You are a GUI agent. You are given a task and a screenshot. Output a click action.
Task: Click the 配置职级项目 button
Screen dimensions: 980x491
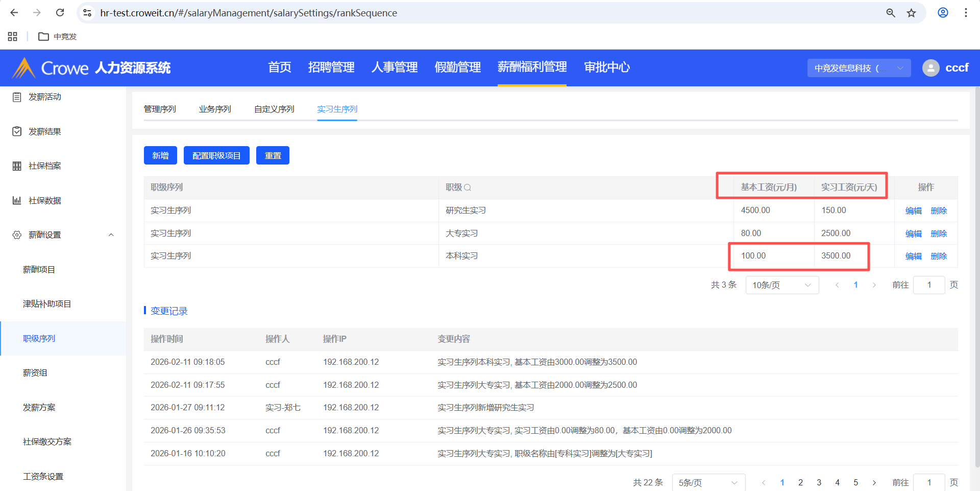coord(216,155)
